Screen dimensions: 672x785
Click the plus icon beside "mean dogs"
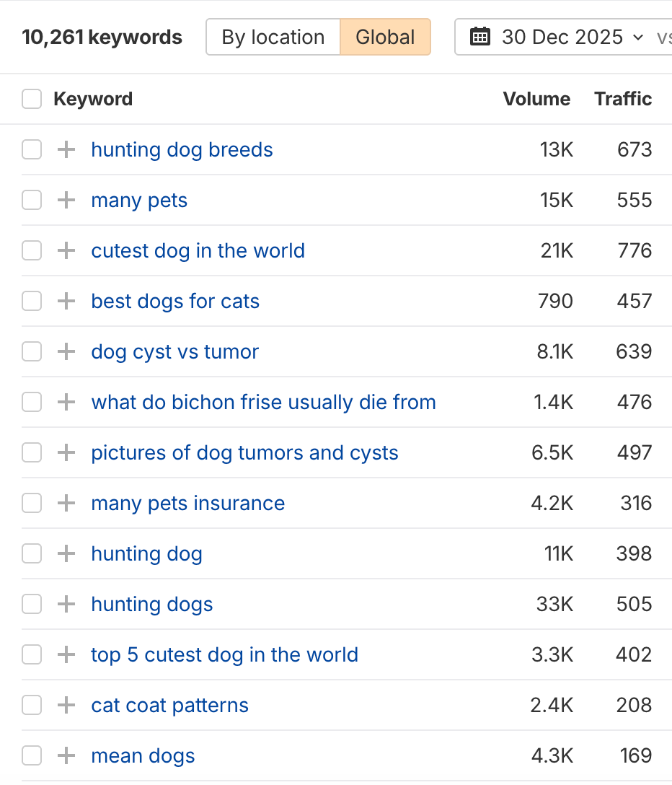(66, 755)
